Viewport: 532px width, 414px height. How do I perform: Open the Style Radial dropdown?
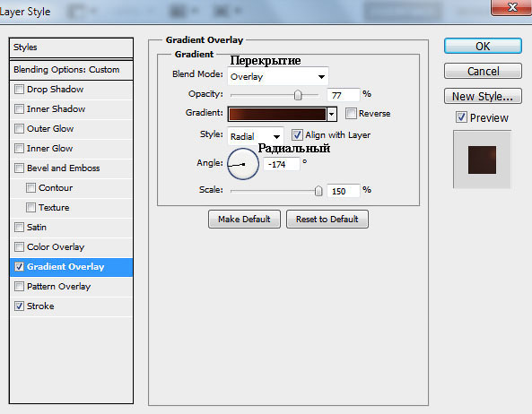tap(255, 136)
